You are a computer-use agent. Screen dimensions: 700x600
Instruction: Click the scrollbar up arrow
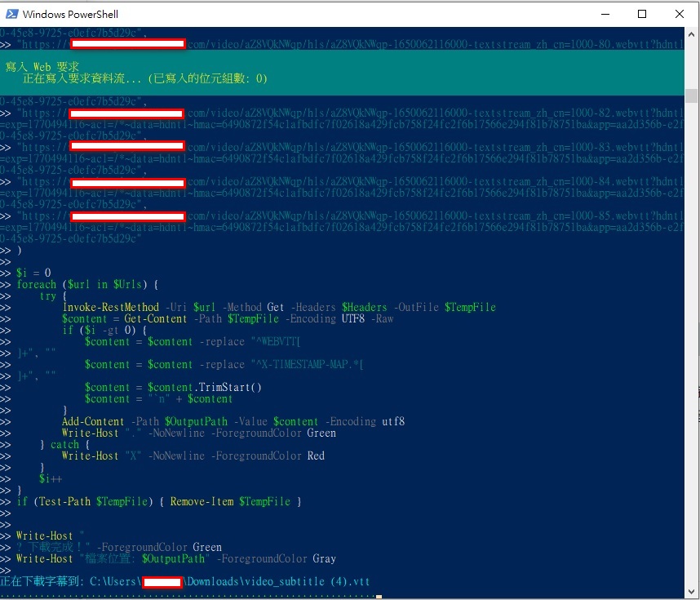click(x=691, y=35)
